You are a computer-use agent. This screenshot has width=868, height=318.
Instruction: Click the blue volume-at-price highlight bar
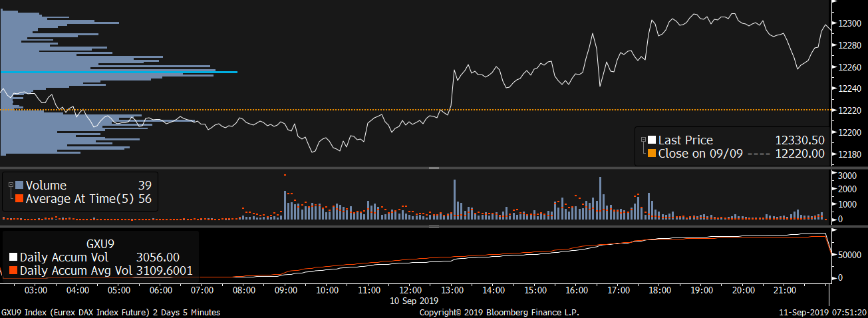pos(118,72)
